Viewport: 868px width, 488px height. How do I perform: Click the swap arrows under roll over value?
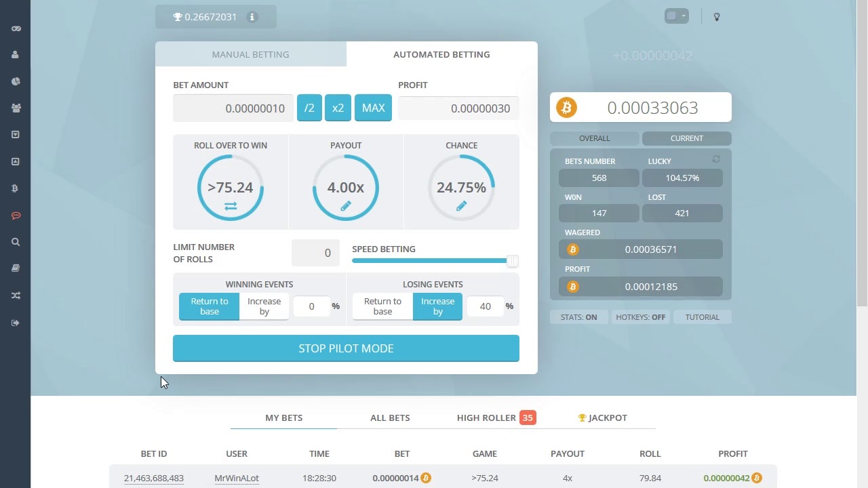click(231, 206)
